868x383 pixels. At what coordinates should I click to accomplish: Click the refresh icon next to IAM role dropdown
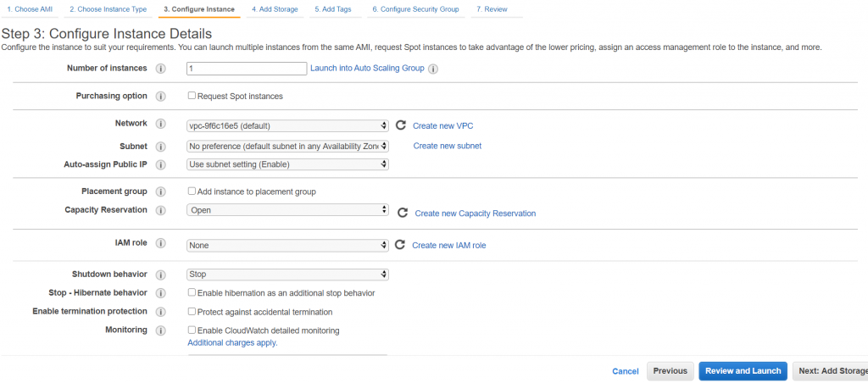[400, 245]
